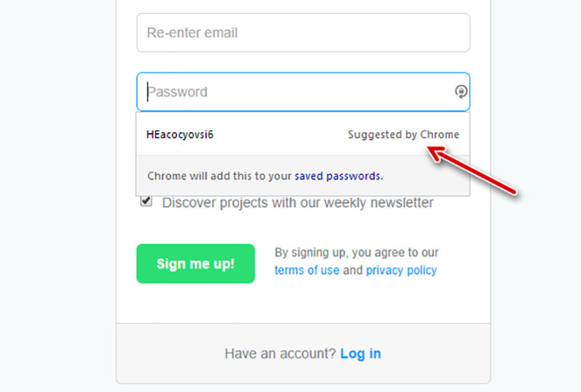Click the red arrow annotation
This screenshot has width=581, height=392.
[x=471, y=170]
